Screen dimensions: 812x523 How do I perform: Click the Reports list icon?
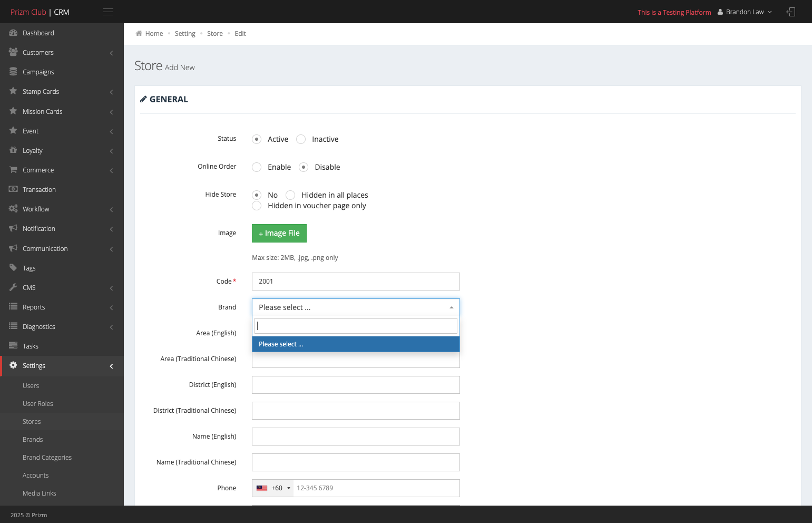pyautogui.click(x=13, y=307)
